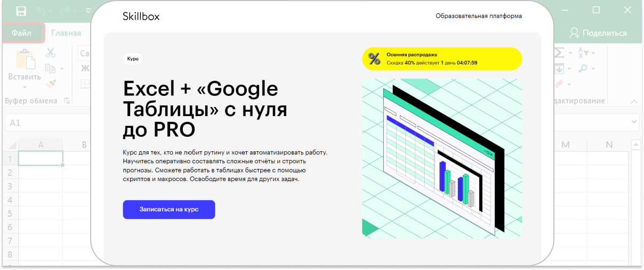Open Customize Quick Access Toolbar dropdown
The height and width of the screenshot is (270, 644).
88,11
